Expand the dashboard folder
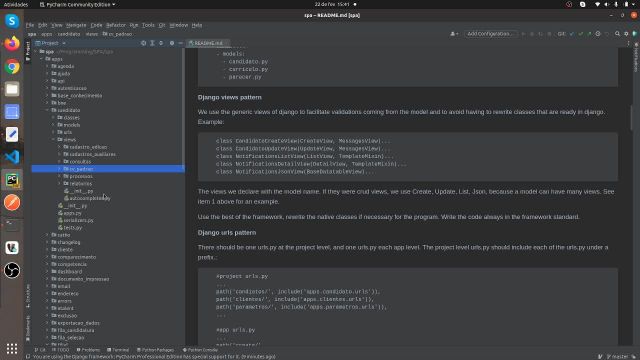The height and width of the screenshot is (360, 640). click(x=47, y=271)
